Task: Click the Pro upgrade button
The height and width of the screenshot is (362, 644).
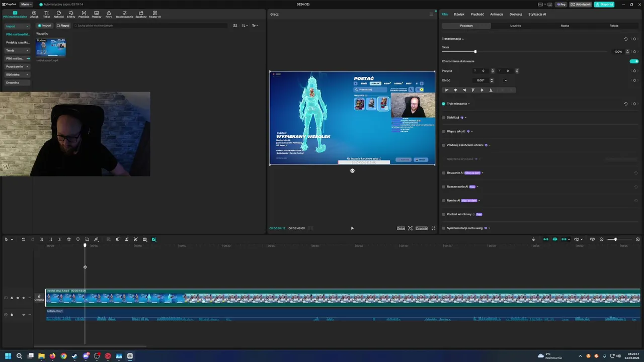Action: click(x=561, y=4)
